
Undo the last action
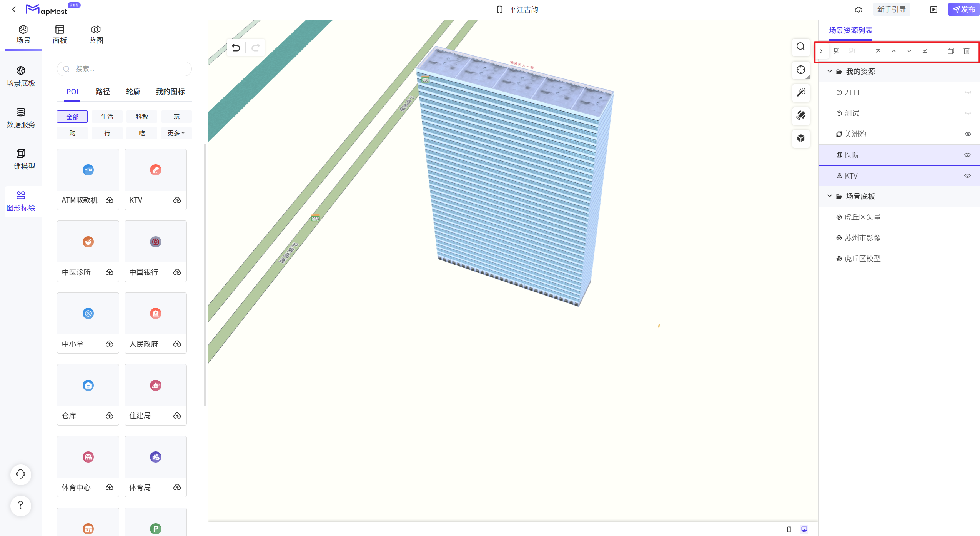pyautogui.click(x=236, y=48)
